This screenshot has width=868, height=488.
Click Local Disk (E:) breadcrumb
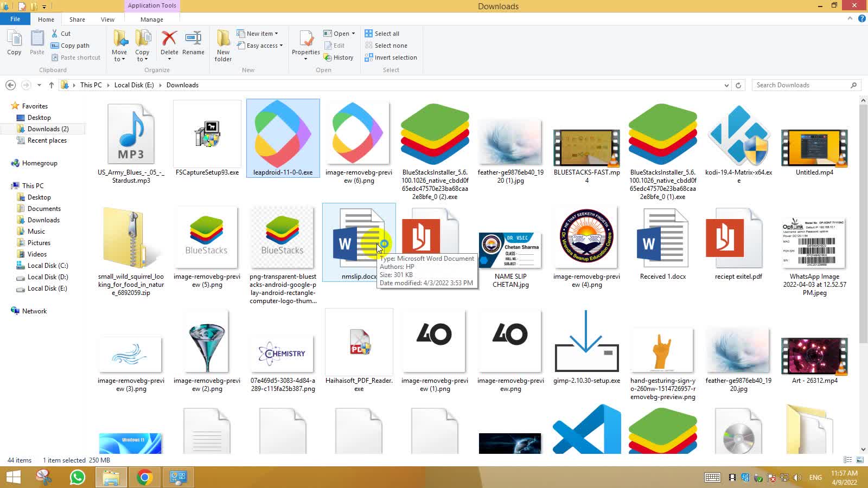click(x=134, y=85)
